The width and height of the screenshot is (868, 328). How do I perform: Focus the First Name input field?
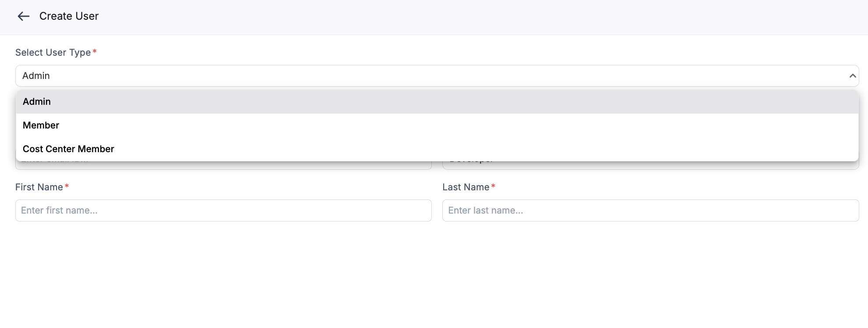point(223,210)
